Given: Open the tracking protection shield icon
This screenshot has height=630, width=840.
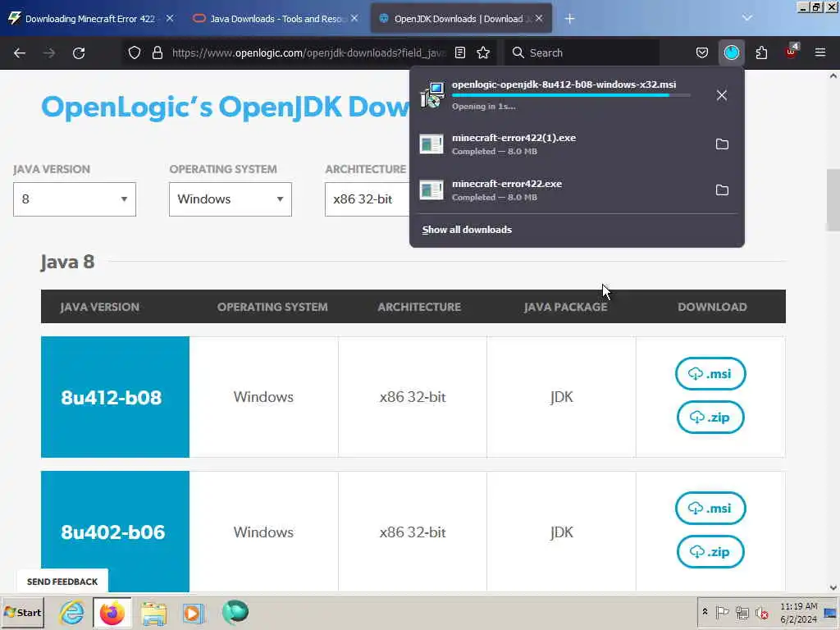Looking at the screenshot, I should coord(135,52).
